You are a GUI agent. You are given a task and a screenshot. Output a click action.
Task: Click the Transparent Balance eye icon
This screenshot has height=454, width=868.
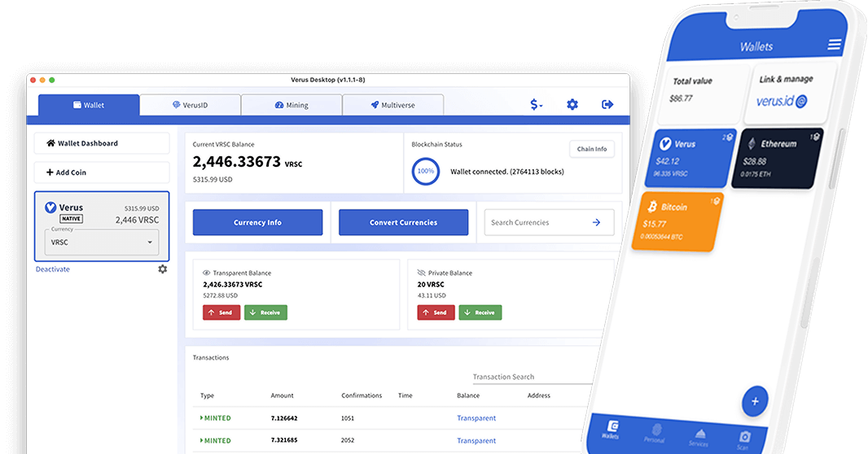(207, 273)
